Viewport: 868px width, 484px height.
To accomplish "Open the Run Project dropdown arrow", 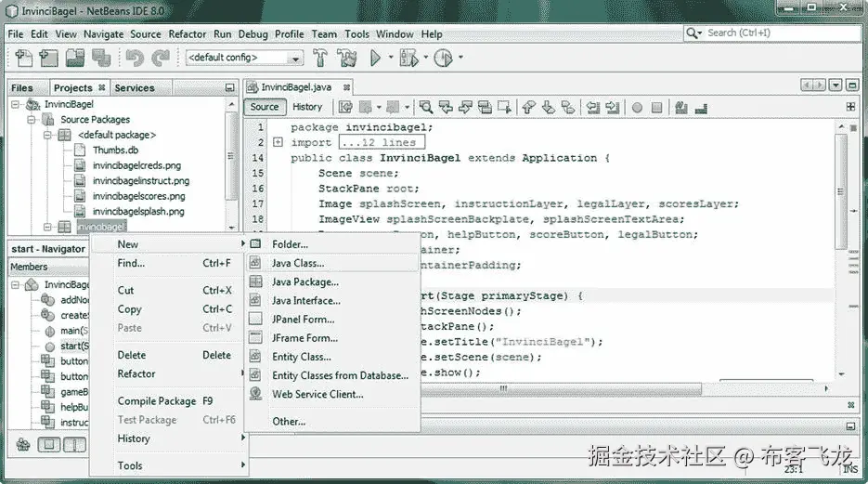I will [x=391, y=57].
